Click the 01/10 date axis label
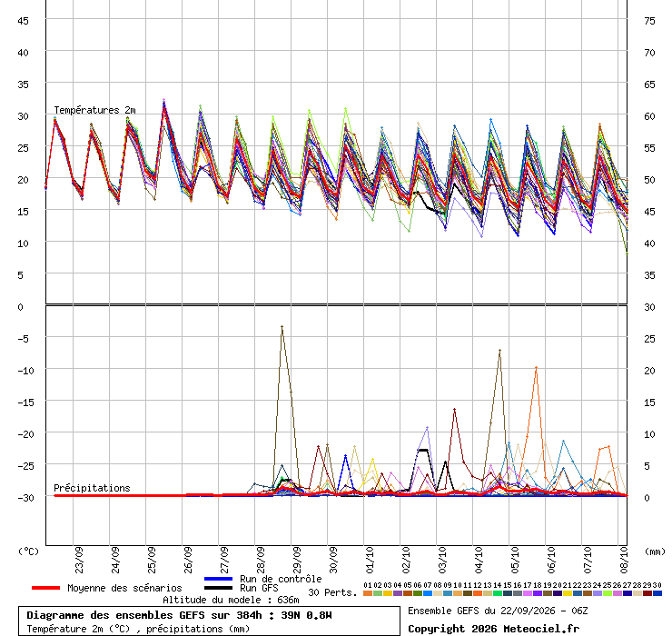Viewport: 672px width, 636px height. [x=370, y=560]
